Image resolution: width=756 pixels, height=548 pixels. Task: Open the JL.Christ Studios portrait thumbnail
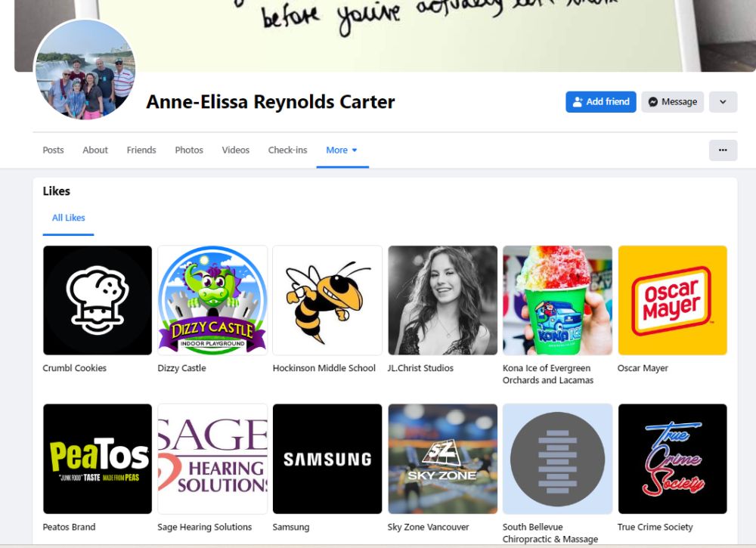[x=442, y=300]
